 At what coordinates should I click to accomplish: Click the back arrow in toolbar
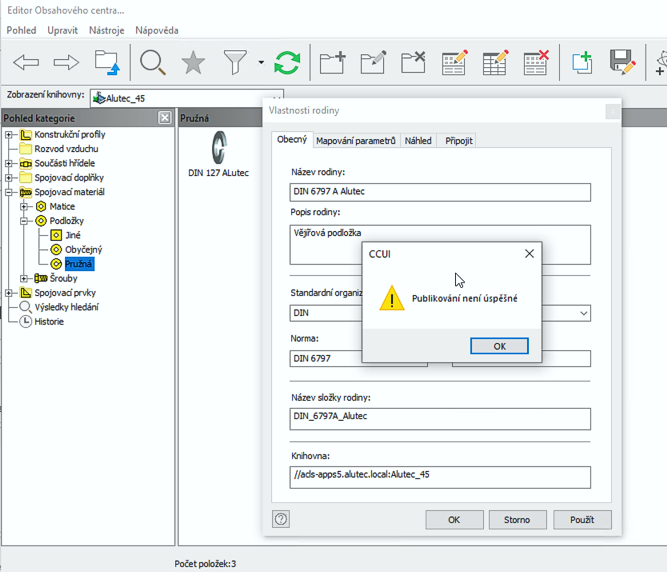tap(26, 63)
